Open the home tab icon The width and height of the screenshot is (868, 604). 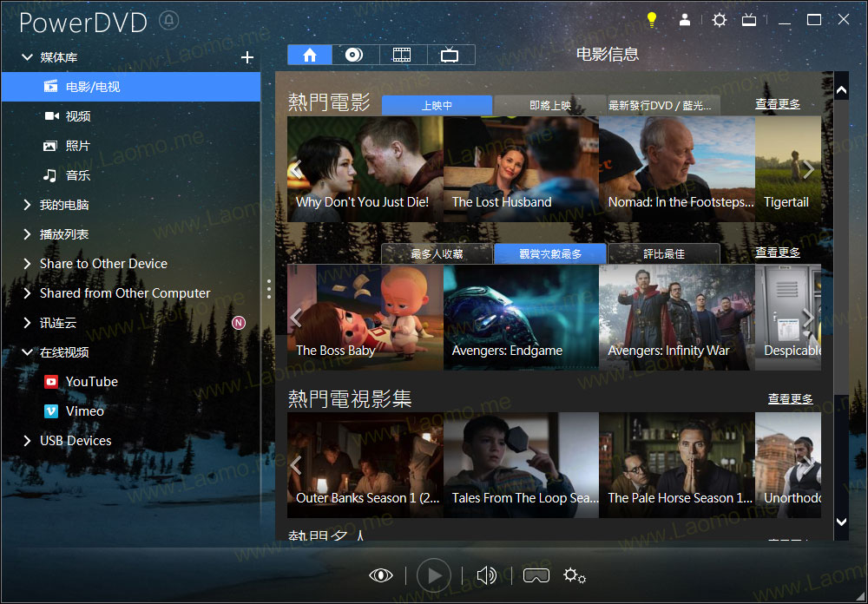[310, 55]
